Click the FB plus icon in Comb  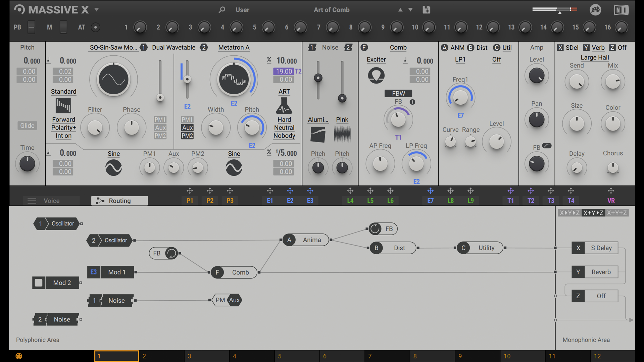point(412,102)
